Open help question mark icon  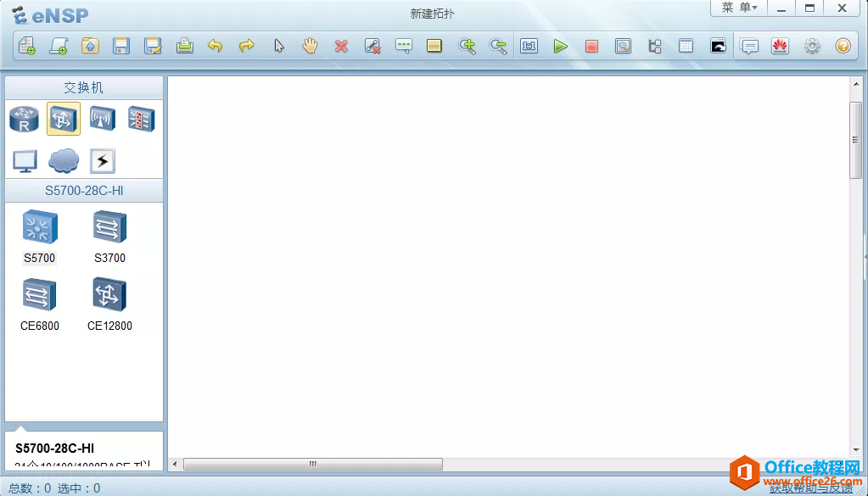click(x=843, y=46)
